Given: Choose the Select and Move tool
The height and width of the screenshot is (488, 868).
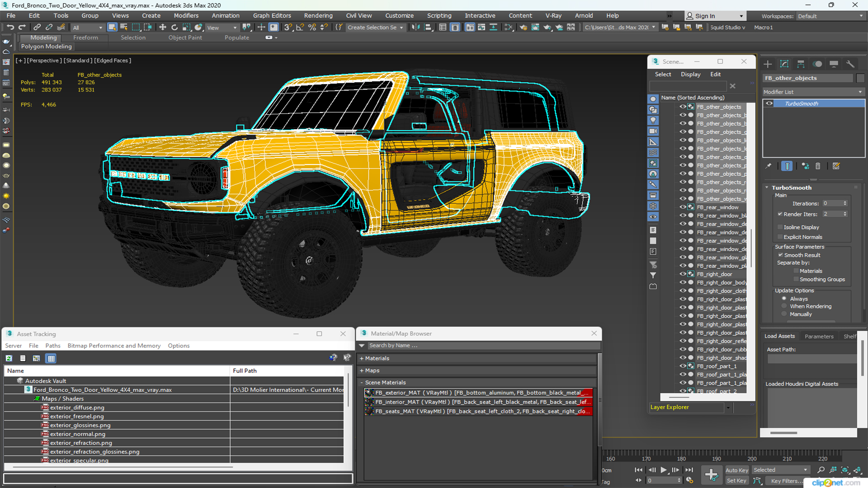Looking at the screenshot, I should tap(163, 27).
